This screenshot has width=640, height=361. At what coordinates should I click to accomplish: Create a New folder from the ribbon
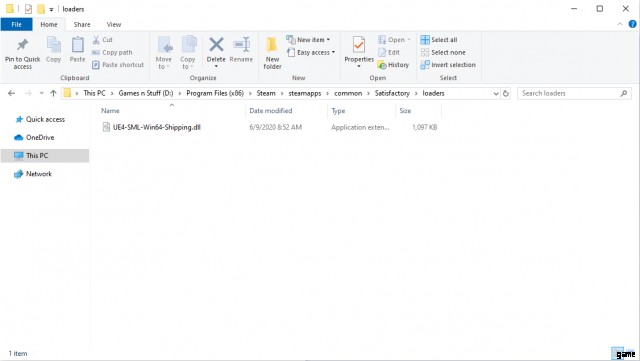[x=272, y=53]
